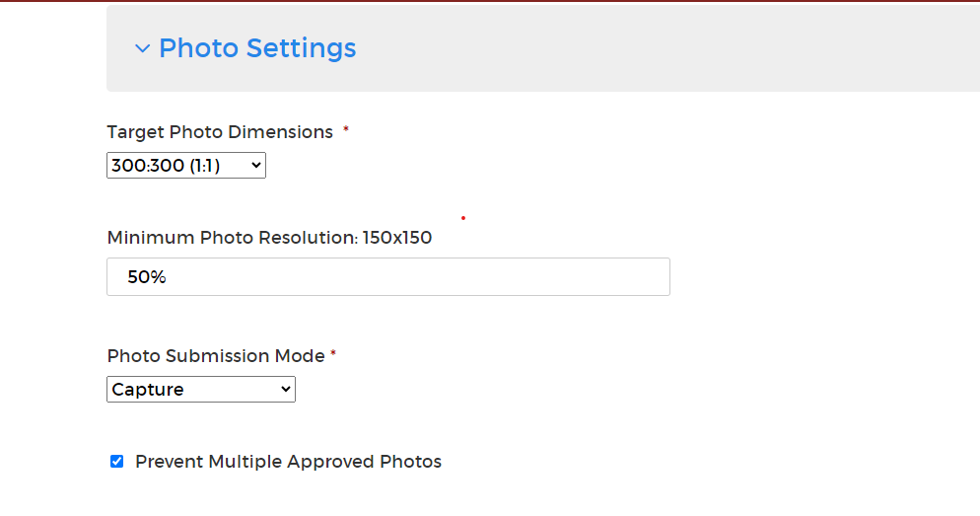Focus the Minimum Photo Resolution input field

(x=388, y=276)
